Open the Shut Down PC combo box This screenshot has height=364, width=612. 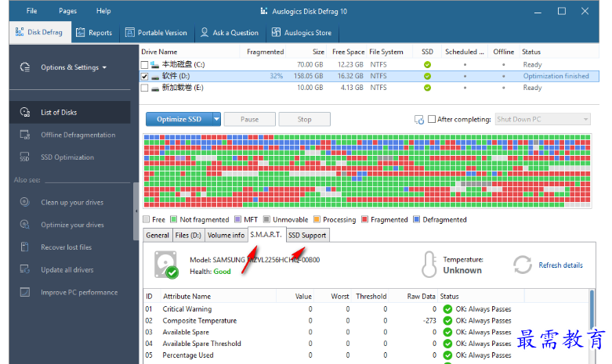pyautogui.click(x=542, y=119)
